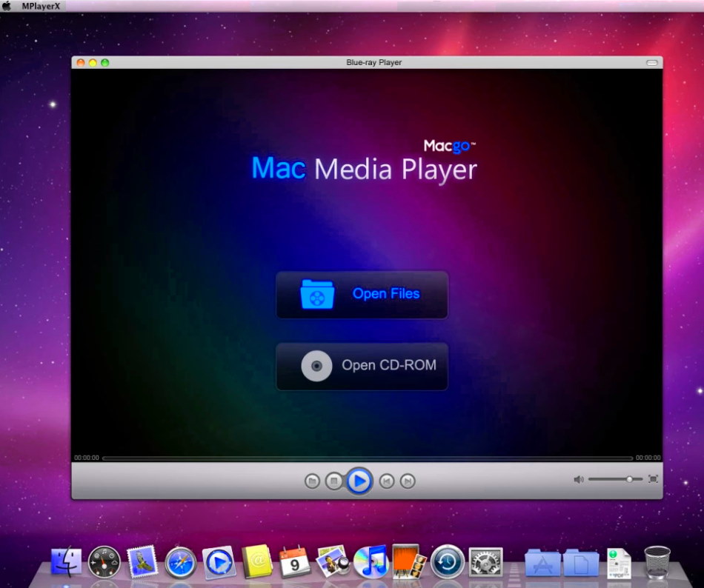Click the Blue-ray Player window title

[x=374, y=62]
